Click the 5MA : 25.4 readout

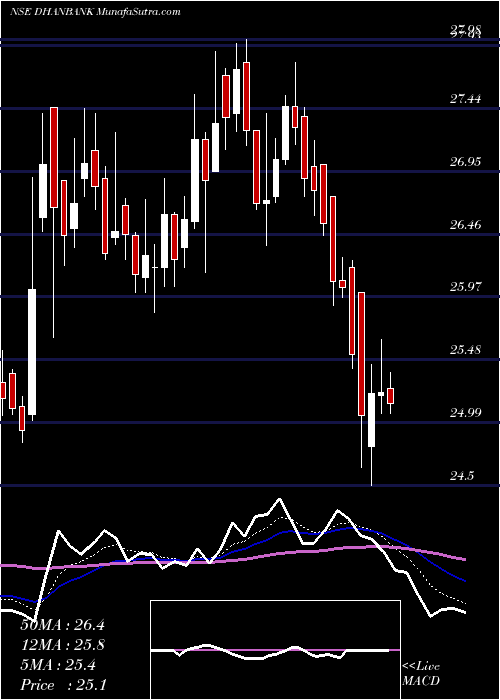tap(58, 665)
